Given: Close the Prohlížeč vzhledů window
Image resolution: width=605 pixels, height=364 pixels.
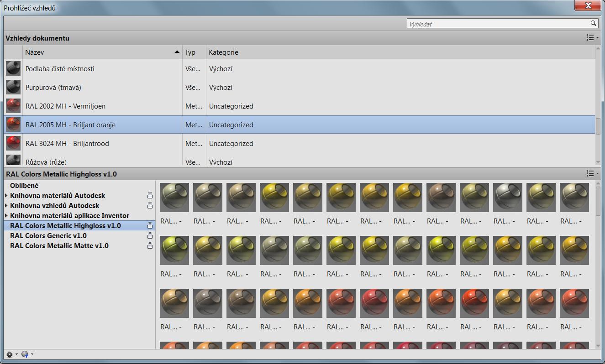Looking at the screenshot, I should 588,5.
